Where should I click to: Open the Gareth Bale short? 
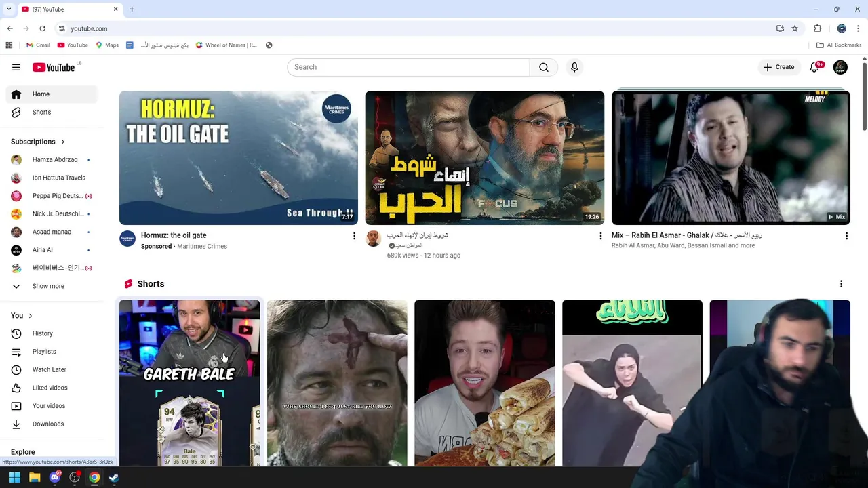click(x=189, y=383)
